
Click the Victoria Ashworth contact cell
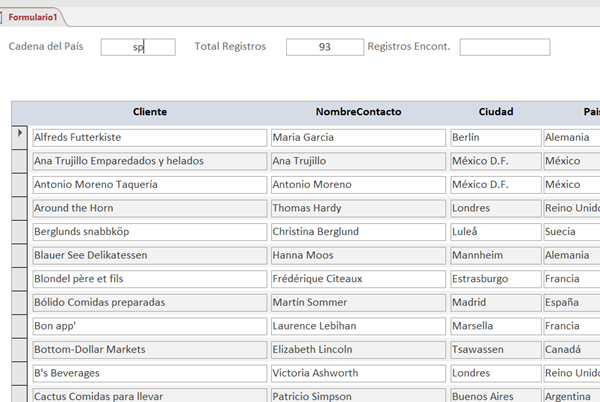[x=358, y=373]
